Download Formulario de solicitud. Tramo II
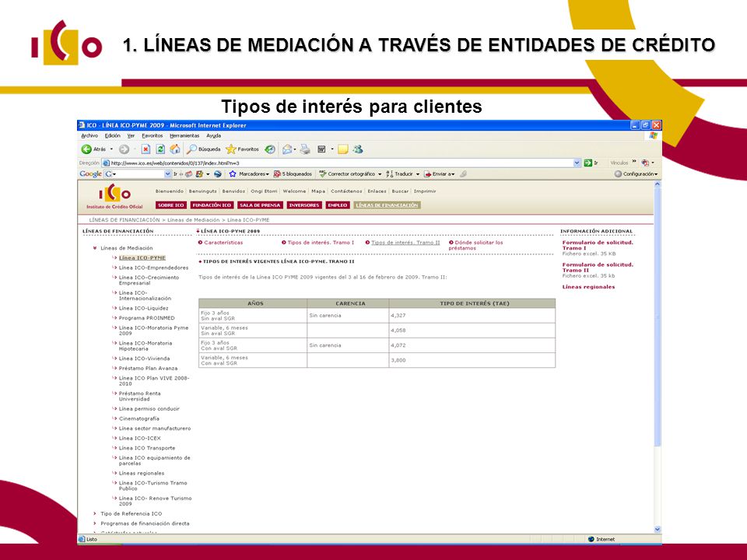Image resolution: width=747 pixels, height=560 pixels. 598,267
